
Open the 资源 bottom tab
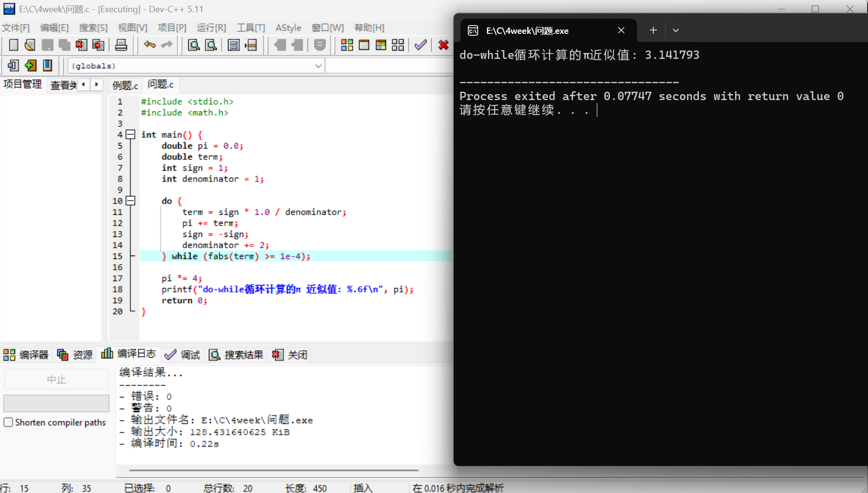pyautogui.click(x=75, y=355)
